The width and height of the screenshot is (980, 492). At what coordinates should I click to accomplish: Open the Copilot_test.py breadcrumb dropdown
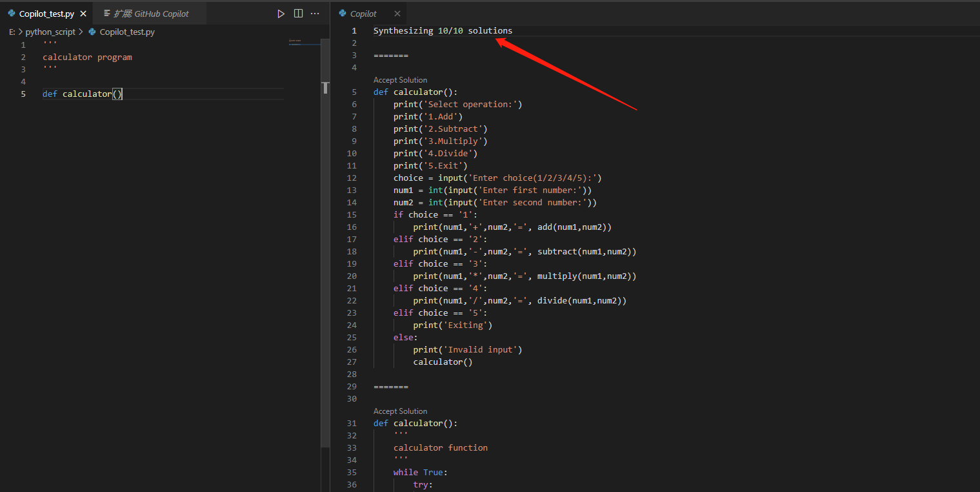point(127,32)
